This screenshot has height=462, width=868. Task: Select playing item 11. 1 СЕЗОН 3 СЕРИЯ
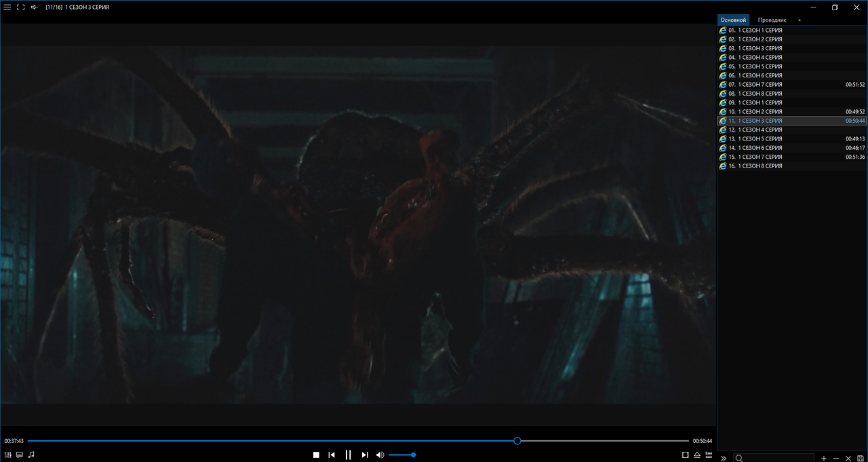(792, 121)
